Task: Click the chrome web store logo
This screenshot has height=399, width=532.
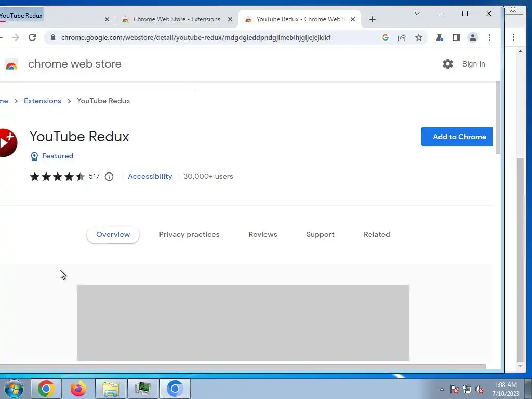Action: point(11,64)
